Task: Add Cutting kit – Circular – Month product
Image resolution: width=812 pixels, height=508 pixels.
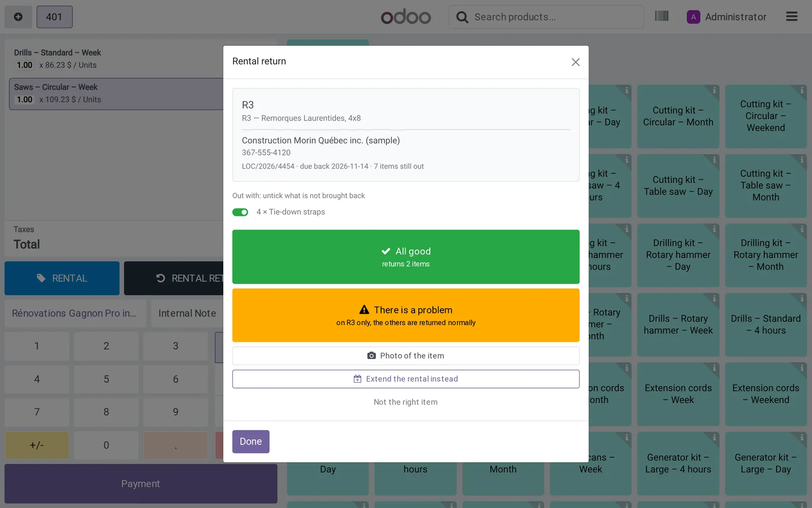Action: point(678,116)
